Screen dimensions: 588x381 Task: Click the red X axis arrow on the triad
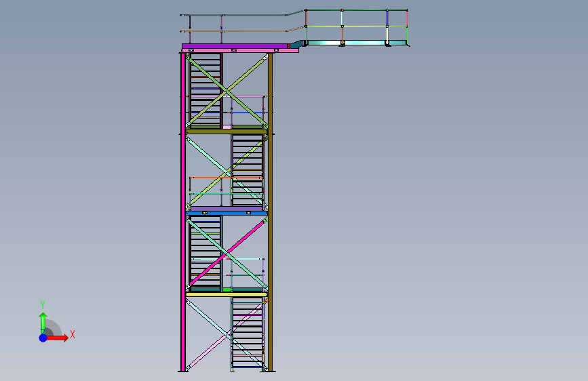tap(57, 338)
